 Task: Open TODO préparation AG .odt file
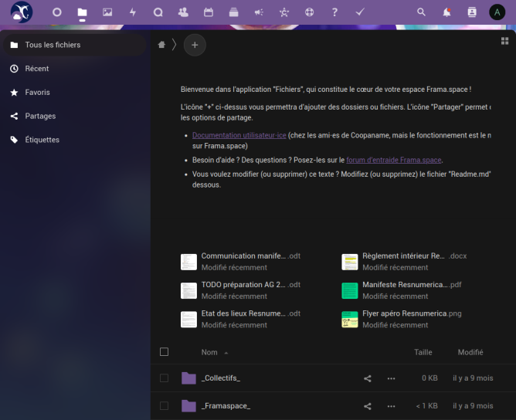tap(240, 290)
